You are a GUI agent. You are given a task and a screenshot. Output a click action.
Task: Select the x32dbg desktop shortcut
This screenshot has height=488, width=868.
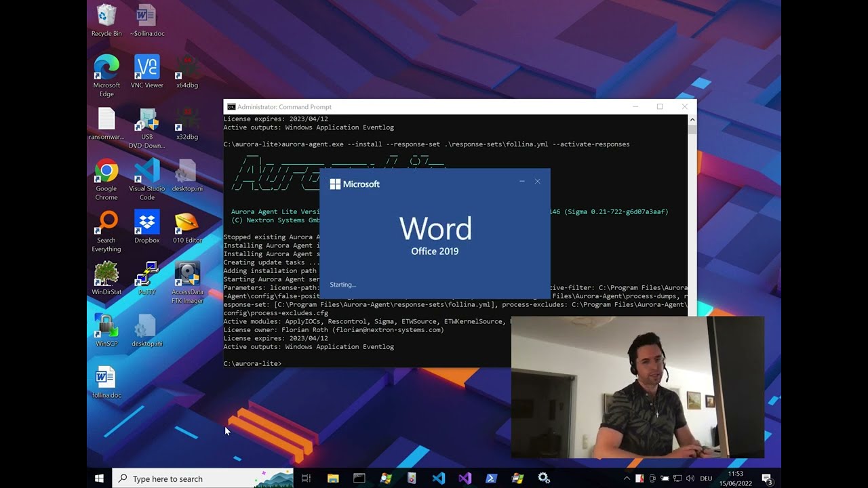coord(187,123)
